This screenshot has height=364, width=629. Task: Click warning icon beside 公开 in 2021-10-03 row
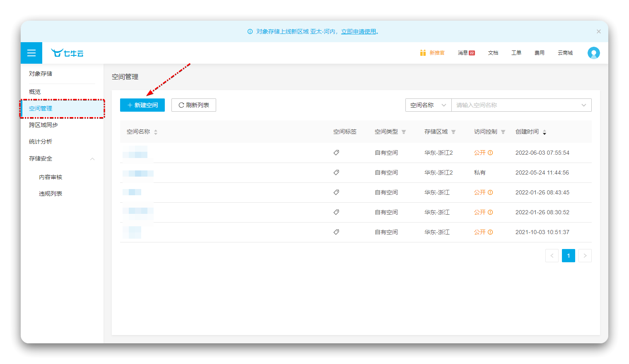coord(490,232)
